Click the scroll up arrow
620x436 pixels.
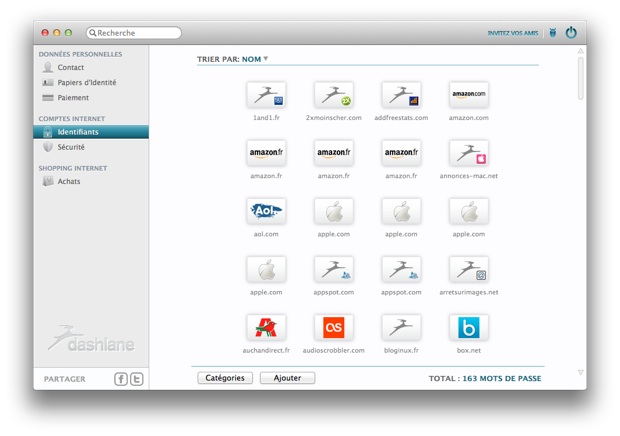point(580,51)
